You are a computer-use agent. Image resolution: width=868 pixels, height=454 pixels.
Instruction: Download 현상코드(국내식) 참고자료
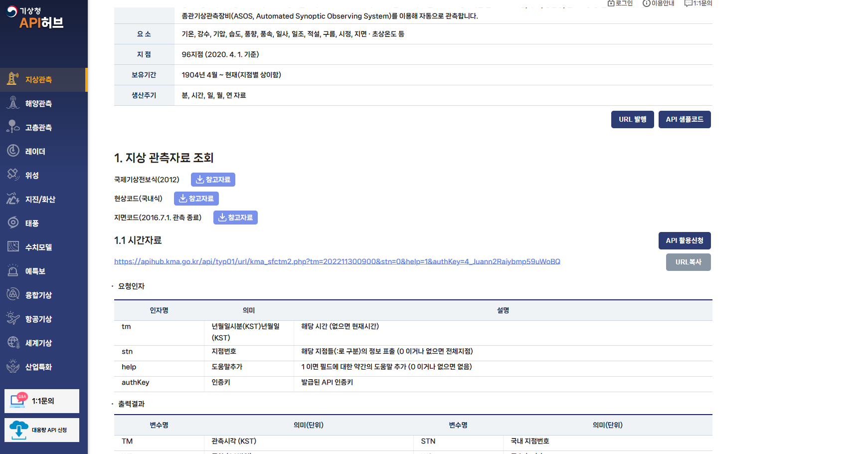point(196,199)
